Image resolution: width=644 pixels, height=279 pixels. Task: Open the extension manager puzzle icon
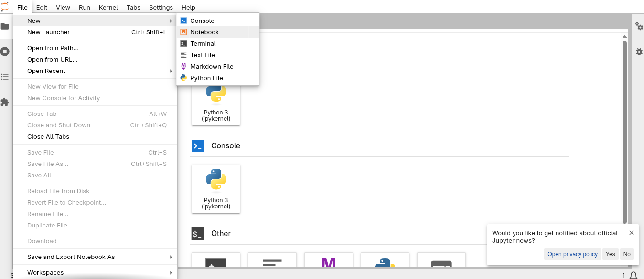tap(5, 102)
